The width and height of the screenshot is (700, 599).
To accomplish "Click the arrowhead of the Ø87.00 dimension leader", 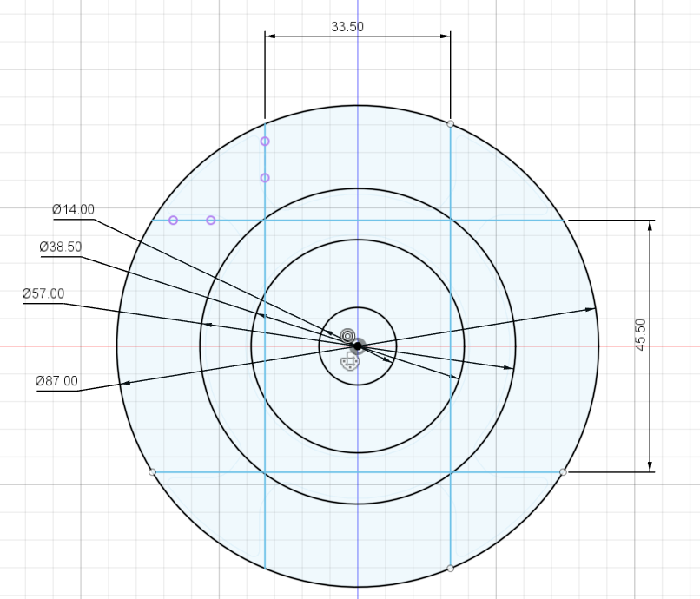I will 128,383.
